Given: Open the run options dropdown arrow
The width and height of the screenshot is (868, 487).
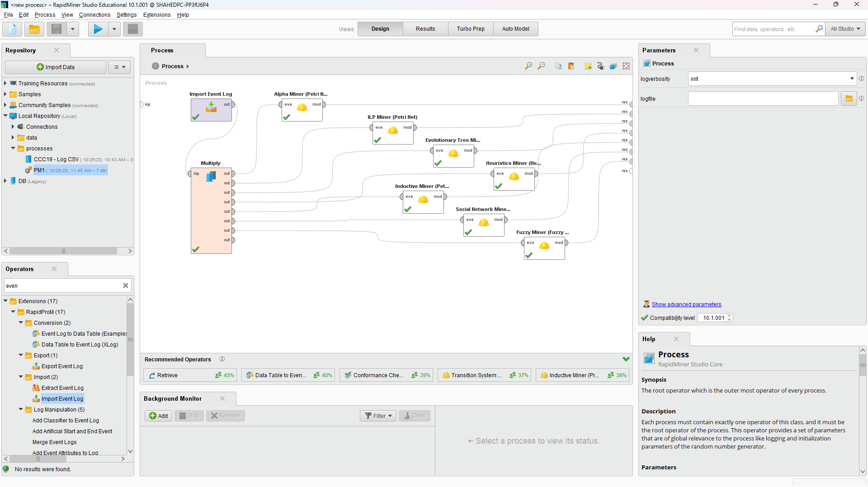Looking at the screenshot, I should click(114, 29).
